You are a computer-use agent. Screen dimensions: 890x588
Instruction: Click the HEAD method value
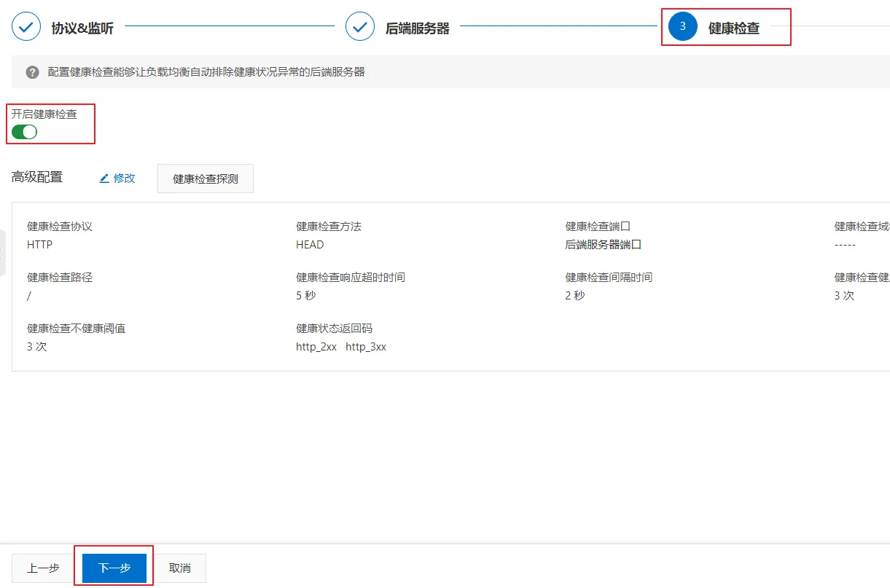tap(310, 245)
